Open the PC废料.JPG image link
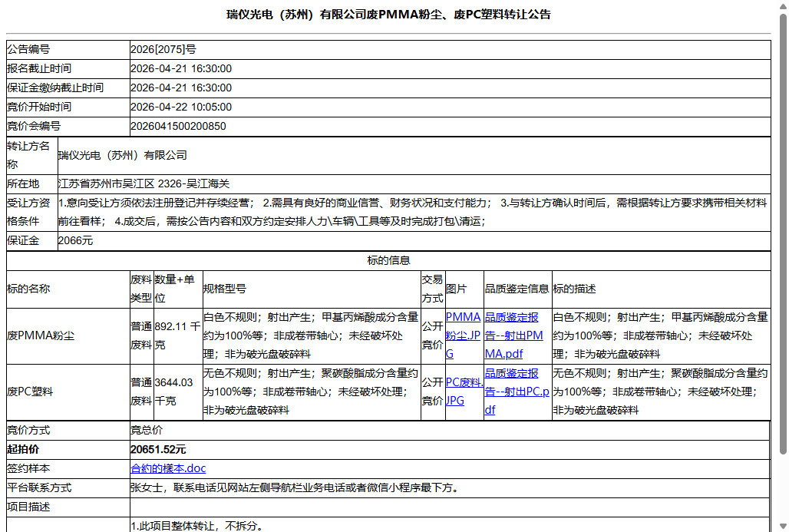 tap(464, 391)
